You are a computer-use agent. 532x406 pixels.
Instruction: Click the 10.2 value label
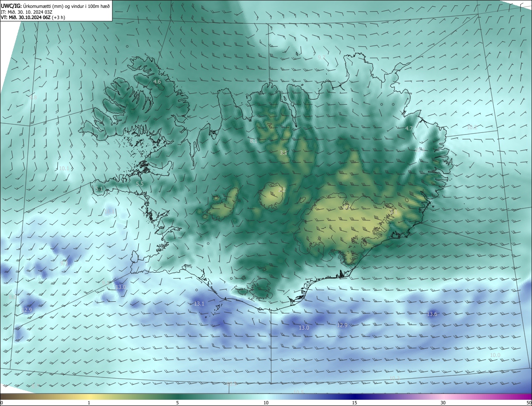(x=472, y=127)
